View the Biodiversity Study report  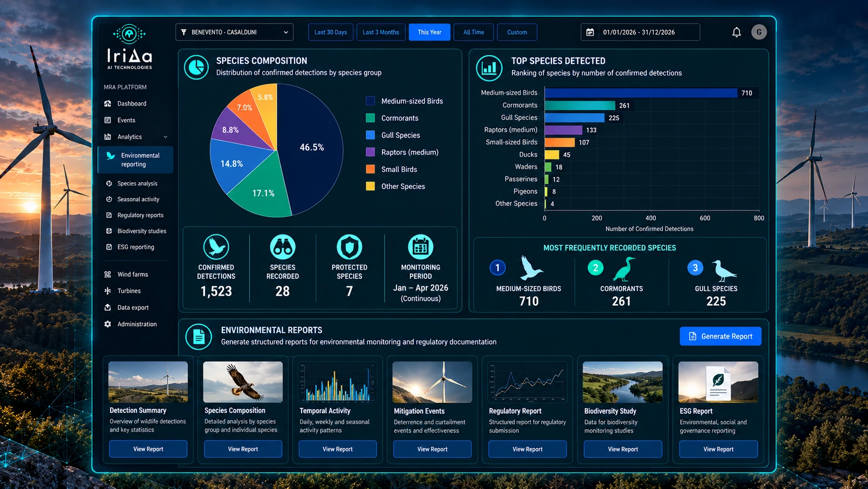coord(623,449)
